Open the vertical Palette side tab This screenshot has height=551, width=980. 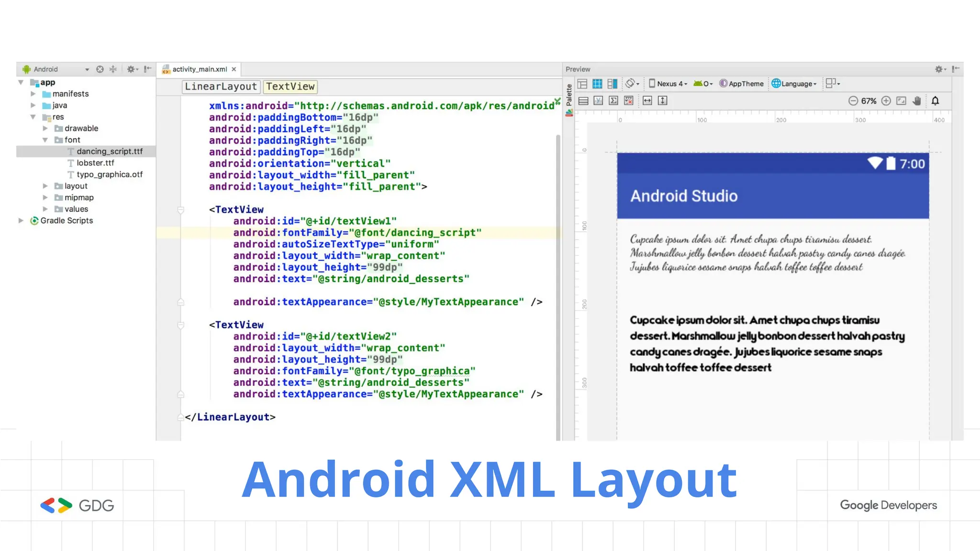(569, 95)
